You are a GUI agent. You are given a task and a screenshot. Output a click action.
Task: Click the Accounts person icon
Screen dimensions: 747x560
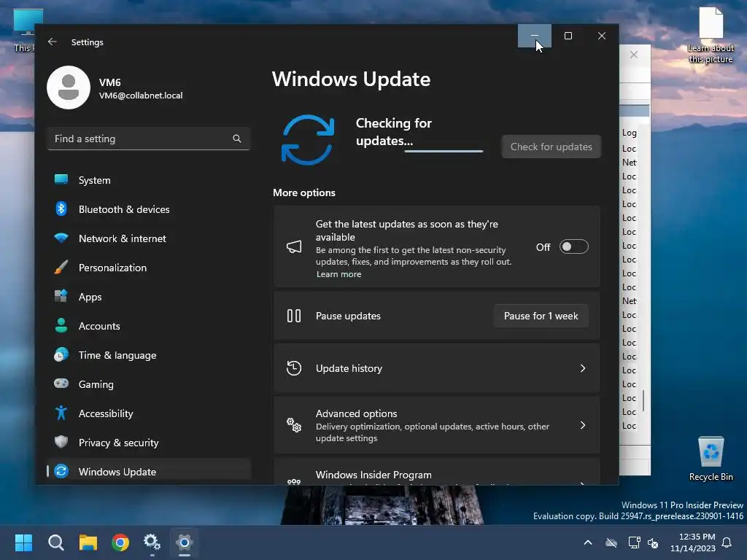click(61, 325)
